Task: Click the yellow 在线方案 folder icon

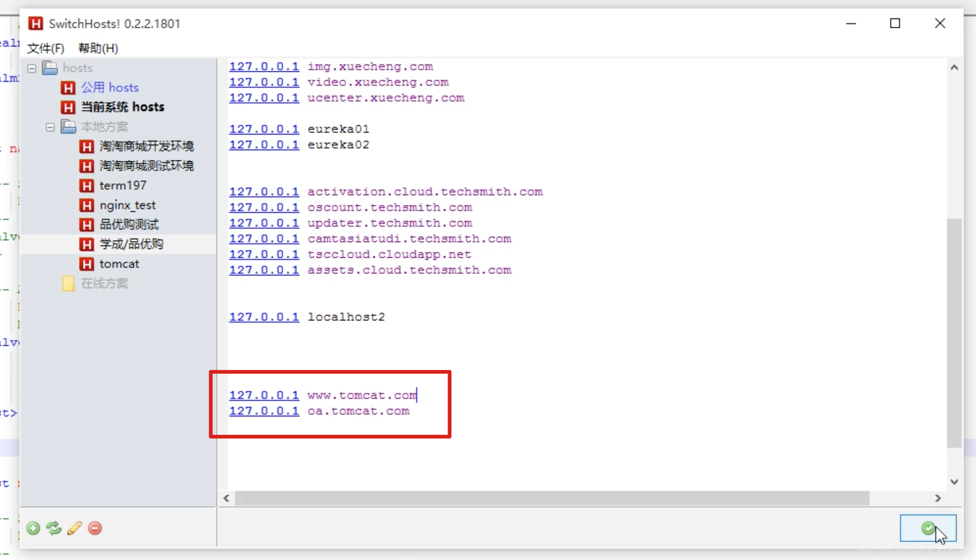Action: pyautogui.click(x=69, y=283)
